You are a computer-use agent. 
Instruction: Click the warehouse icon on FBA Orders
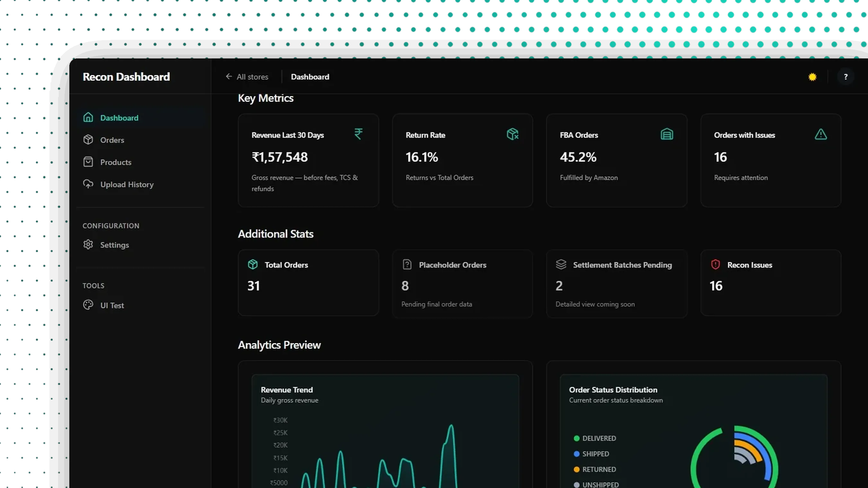click(x=667, y=134)
